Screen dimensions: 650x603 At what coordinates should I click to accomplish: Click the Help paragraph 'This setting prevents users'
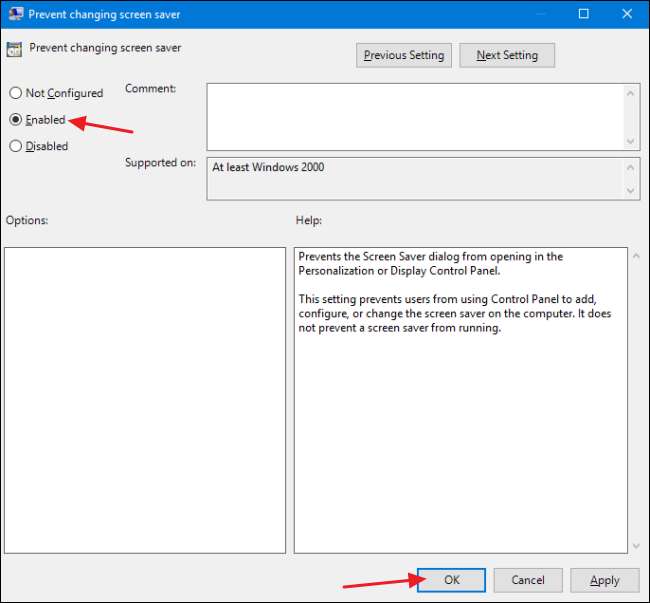(455, 313)
